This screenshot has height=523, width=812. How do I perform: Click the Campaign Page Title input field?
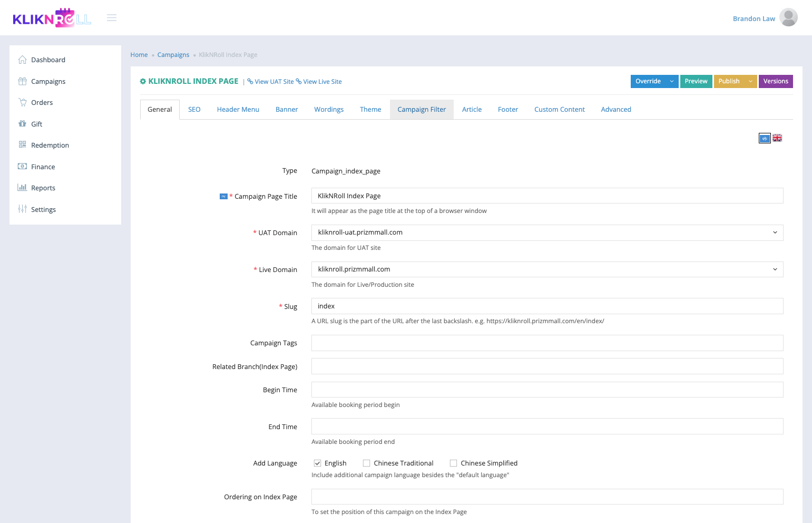[547, 196]
